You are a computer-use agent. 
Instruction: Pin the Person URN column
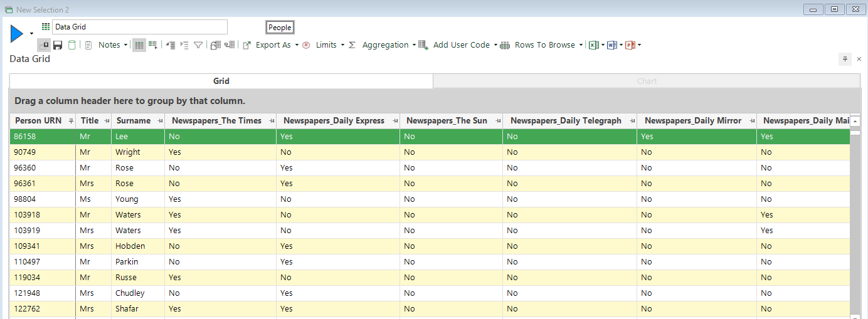coord(71,121)
